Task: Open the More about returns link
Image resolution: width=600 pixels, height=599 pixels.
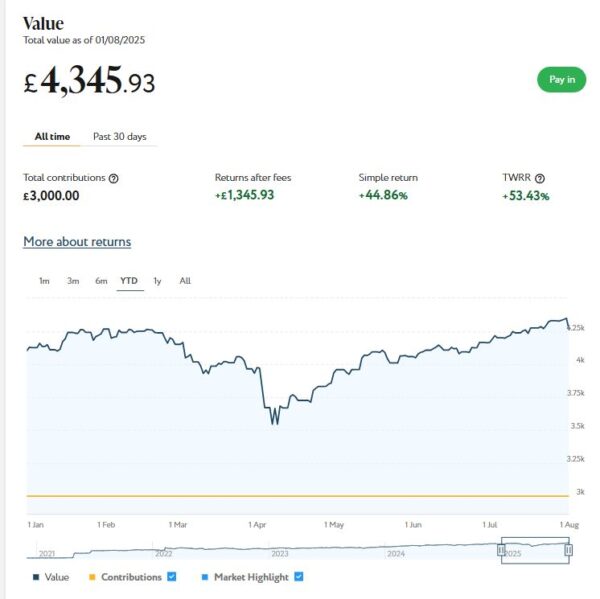Action: pyautogui.click(x=77, y=242)
